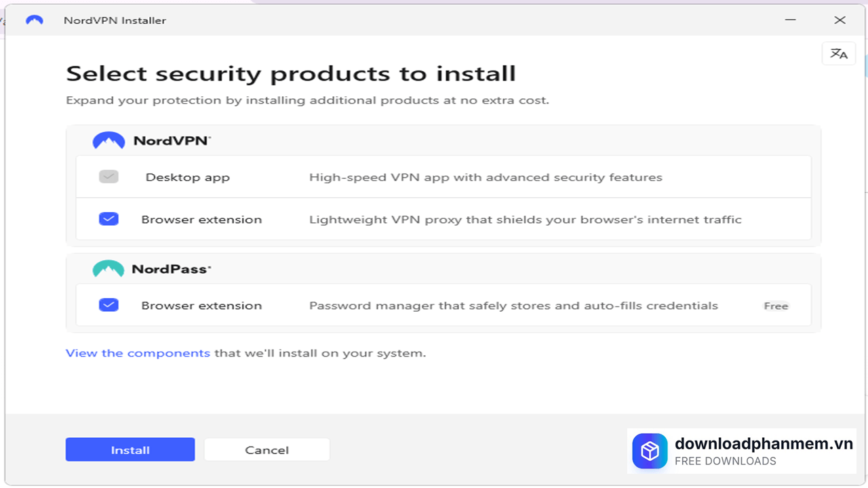Uncheck NordPass Browser extension checkbox
Viewport: 868px width, 488px height.
click(108, 305)
